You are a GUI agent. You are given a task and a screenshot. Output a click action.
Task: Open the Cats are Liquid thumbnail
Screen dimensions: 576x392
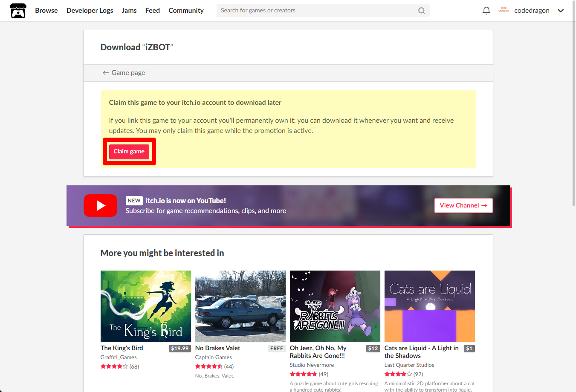[x=430, y=306]
